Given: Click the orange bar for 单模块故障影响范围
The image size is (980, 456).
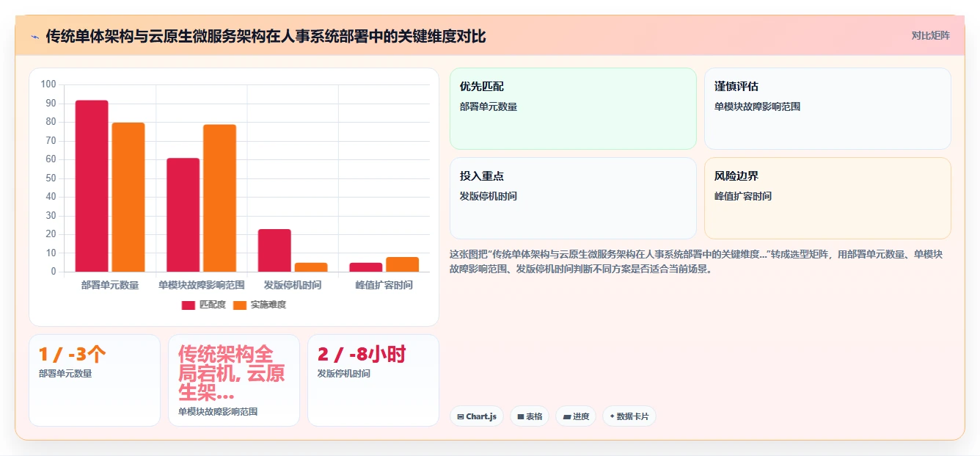Looking at the screenshot, I should pos(220,198).
